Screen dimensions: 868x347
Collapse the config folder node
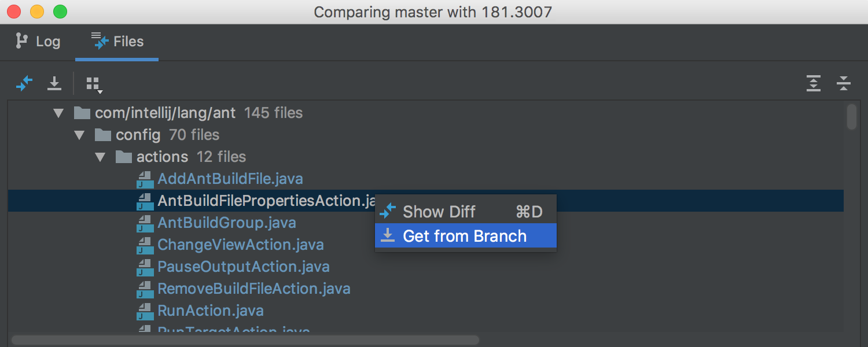click(x=79, y=135)
